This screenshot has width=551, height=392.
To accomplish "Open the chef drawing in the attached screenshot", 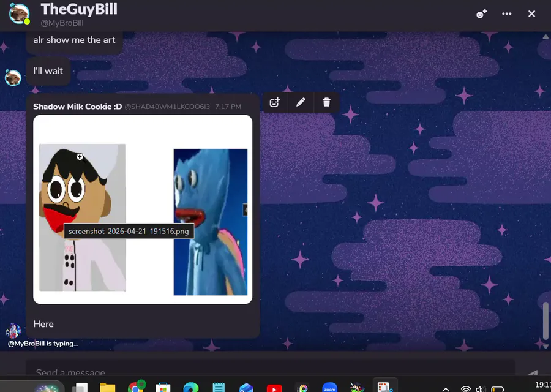I will [x=82, y=217].
